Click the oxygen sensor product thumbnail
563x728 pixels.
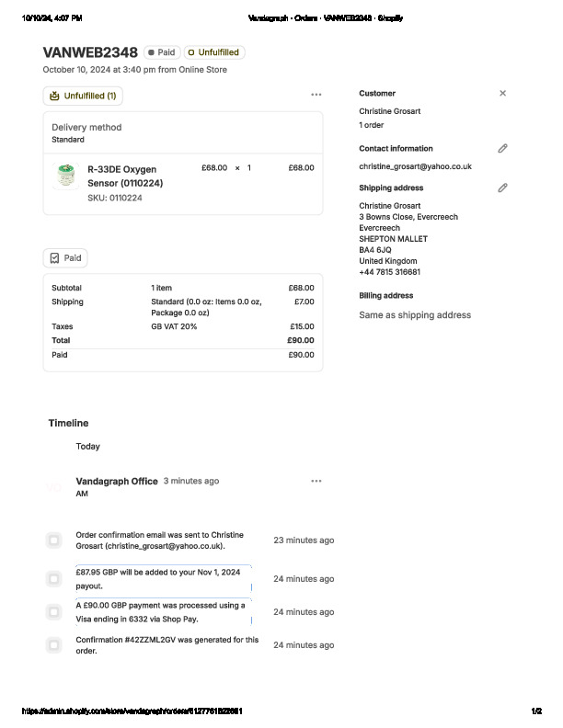point(66,176)
